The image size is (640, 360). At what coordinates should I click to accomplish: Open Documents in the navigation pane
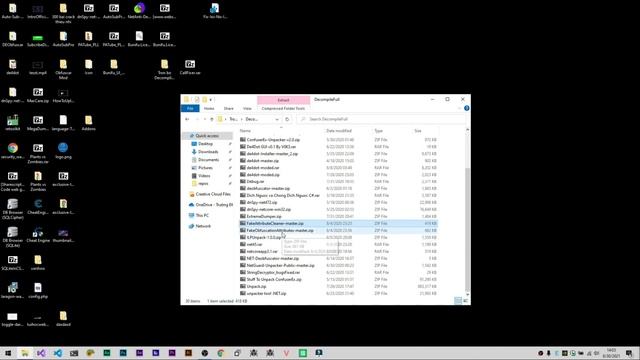(208, 160)
